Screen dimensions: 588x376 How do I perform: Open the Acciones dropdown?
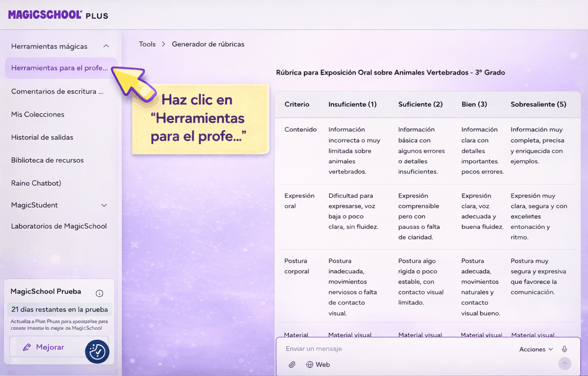[535, 349]
